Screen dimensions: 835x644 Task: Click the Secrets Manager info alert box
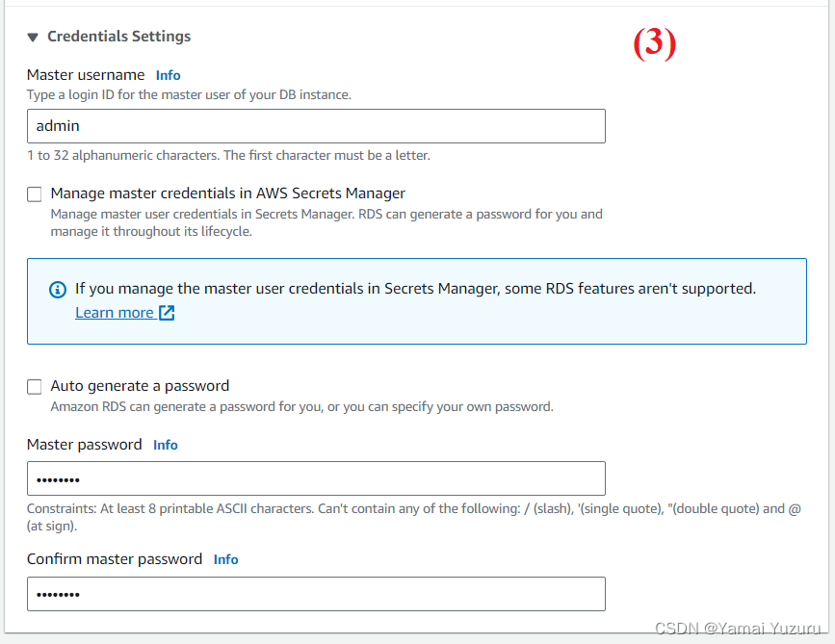point(416,301)
